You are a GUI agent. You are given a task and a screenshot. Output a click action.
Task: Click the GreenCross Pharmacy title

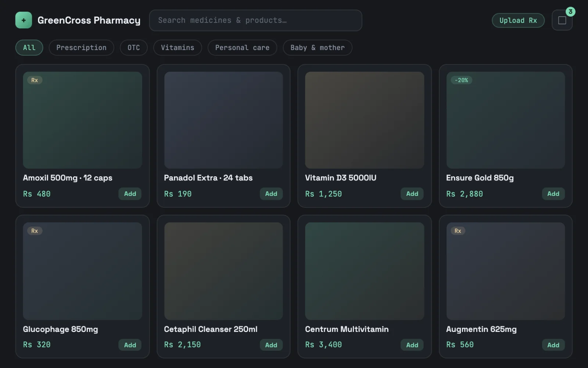point(89,20)
